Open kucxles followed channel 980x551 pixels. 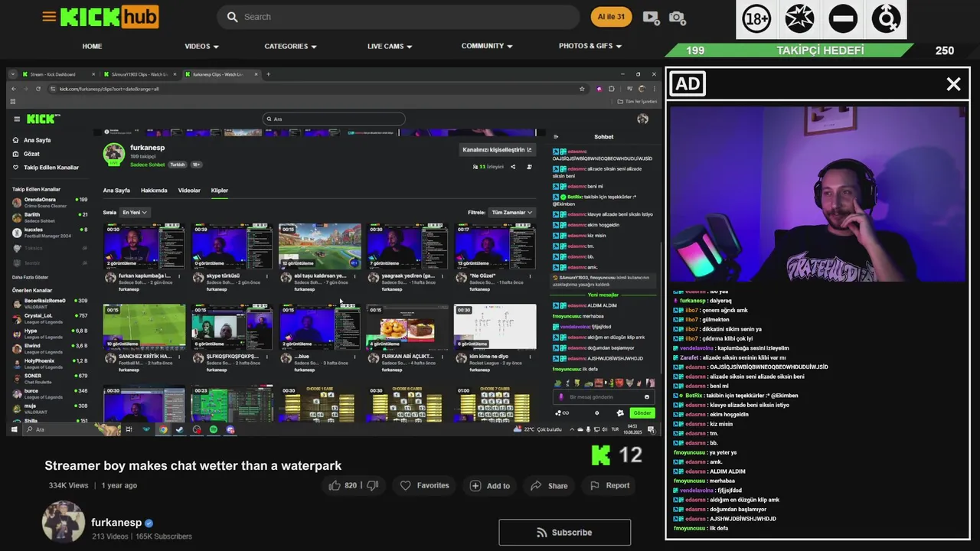coord(50,231)
